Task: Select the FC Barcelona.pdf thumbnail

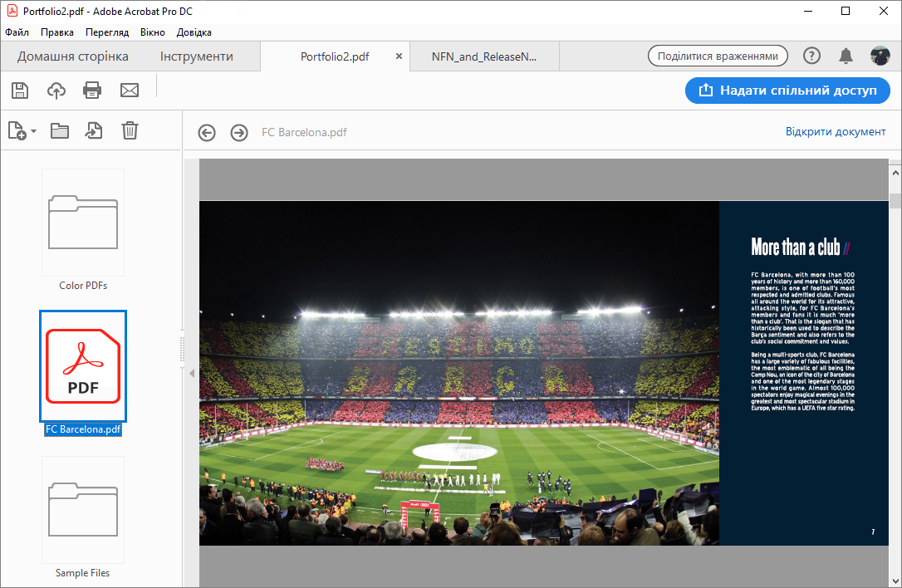Action: [x=83, y=366]
